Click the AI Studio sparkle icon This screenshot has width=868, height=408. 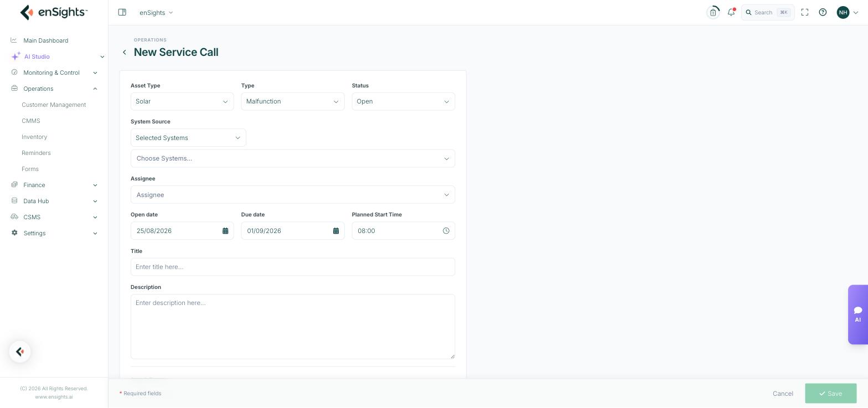[x=15, y=56]
